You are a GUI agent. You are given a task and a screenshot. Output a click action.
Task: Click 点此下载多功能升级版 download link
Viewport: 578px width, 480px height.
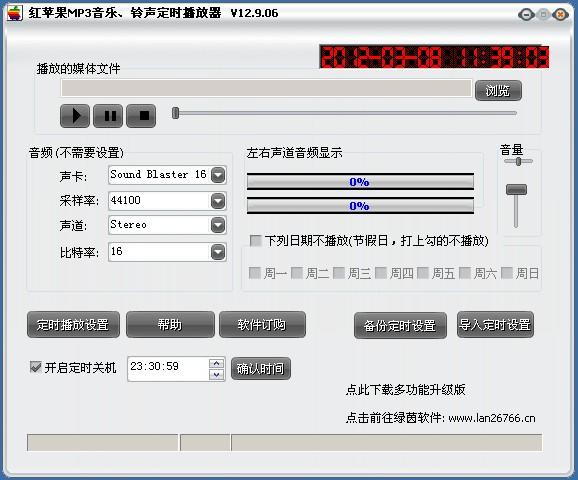(x=405, y=390)
